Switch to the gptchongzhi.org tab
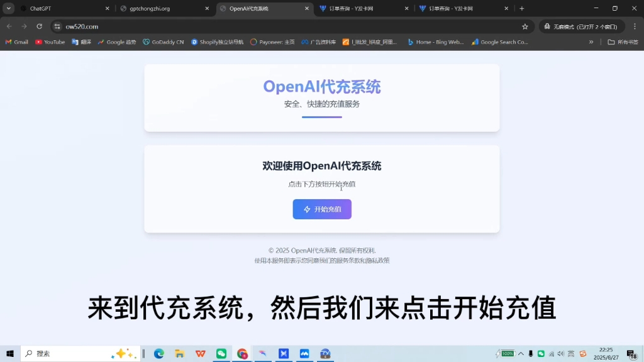This screenshot has height=362, width=644. (165, 9)
